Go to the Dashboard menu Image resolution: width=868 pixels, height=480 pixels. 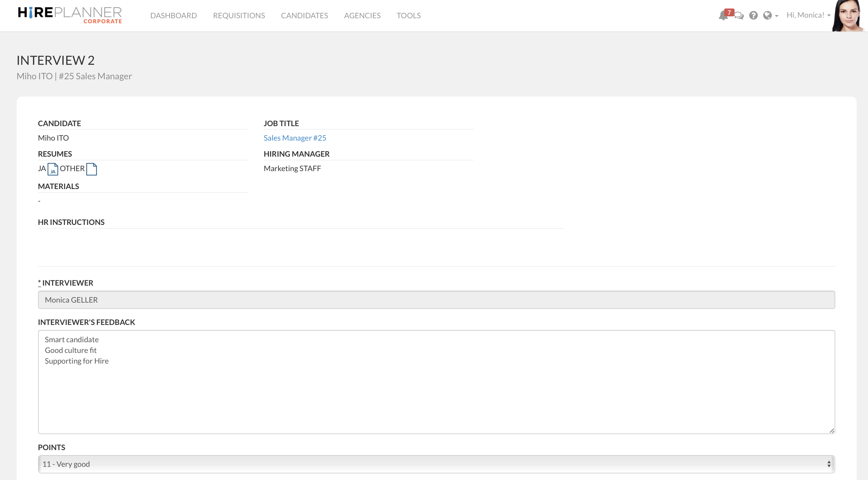tap(173, 15)
